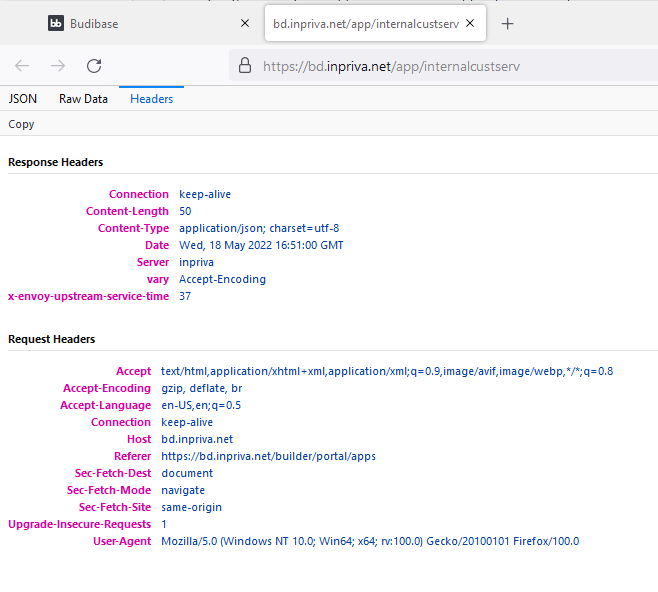
Task: Click Upgrade-Insecure-Requests header name
Action: coord(79,524)
